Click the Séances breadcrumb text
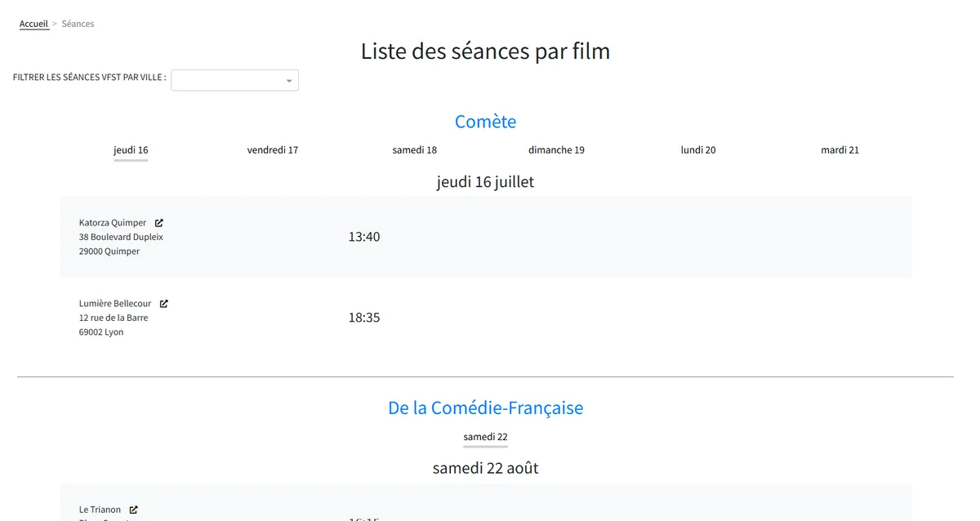Viewport: 980px width, 521px height. pyautogui.click(x=78, y=24)
